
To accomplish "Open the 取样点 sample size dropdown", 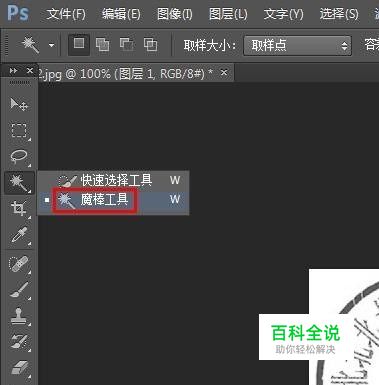I will tap(297, 45).
